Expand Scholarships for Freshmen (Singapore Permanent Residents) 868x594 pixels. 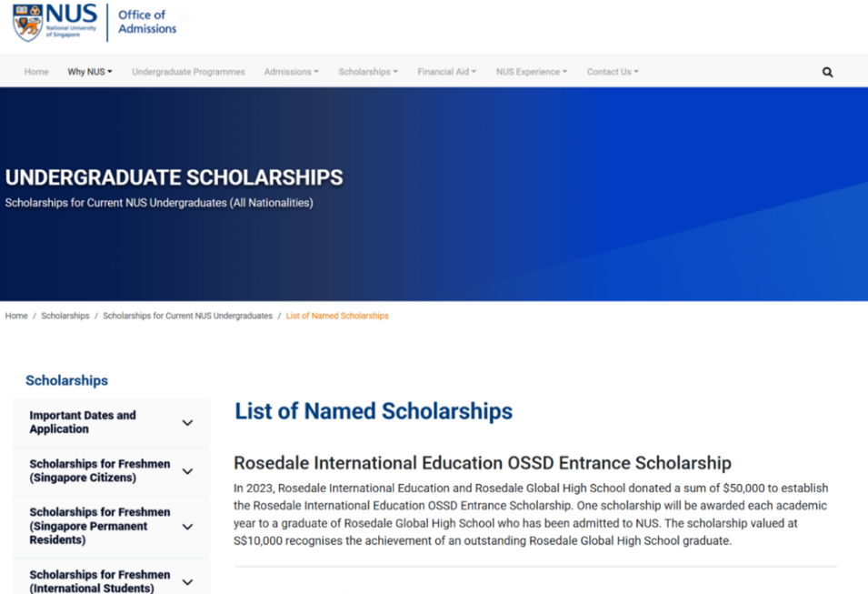coord(187,527)
